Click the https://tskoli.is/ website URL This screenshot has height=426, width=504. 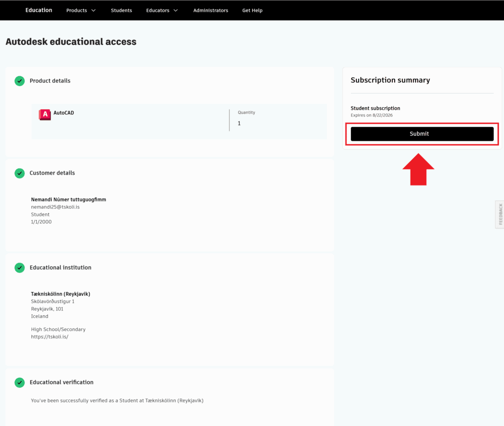(x=49, y=337)
